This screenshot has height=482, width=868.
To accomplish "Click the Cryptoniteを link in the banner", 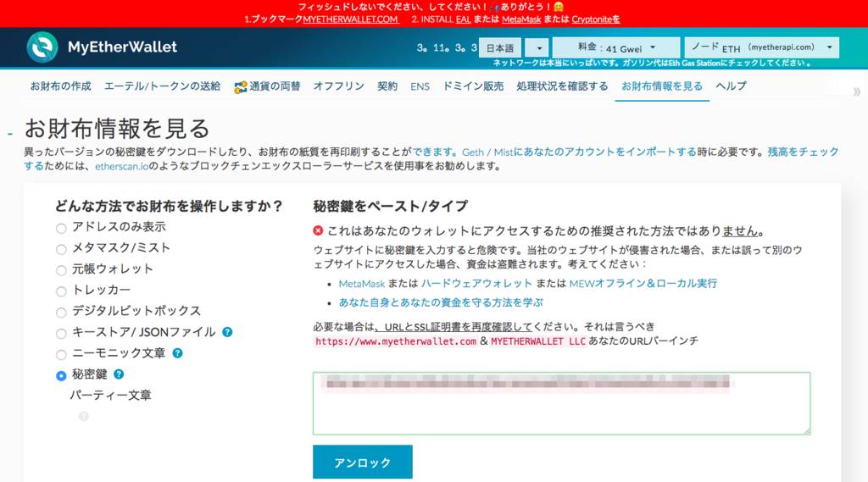I will [x=596, y=19].
